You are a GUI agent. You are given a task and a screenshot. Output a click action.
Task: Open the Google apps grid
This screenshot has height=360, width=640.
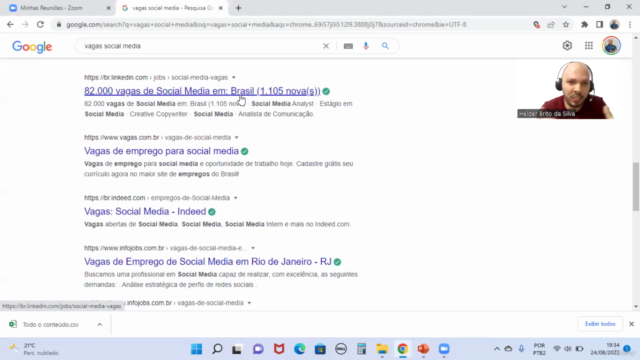click(x=589, y=45)
